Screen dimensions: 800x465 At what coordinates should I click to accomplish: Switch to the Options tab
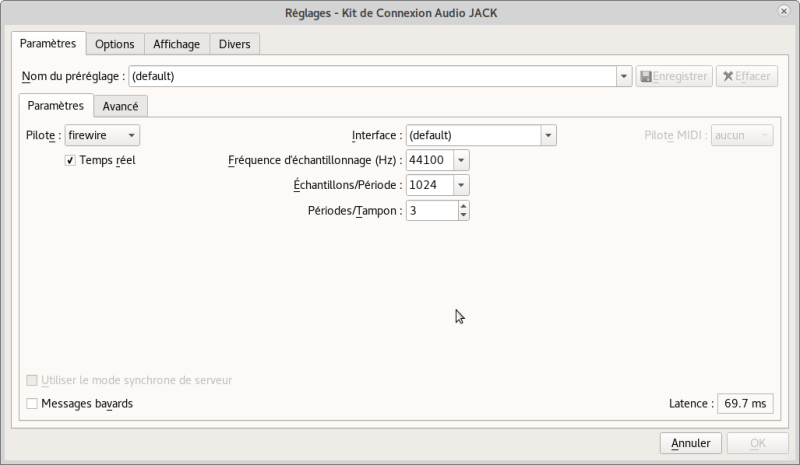[115, 44]
